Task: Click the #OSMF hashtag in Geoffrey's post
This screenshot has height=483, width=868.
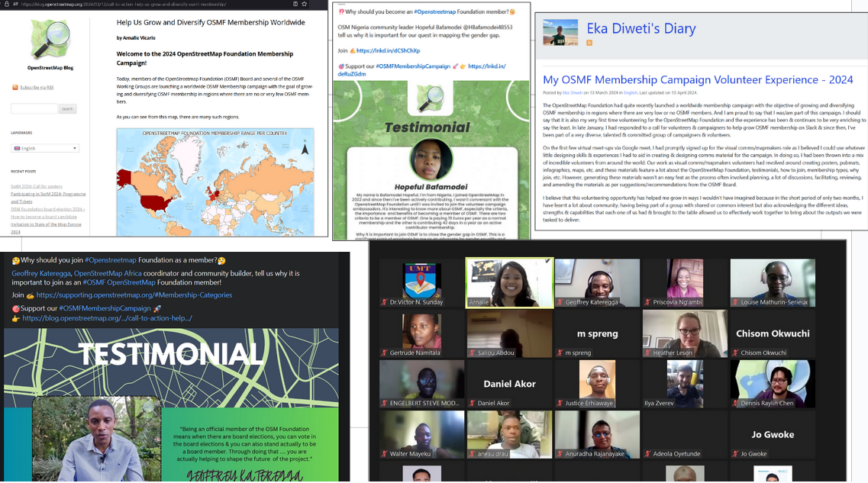Action: 94,282
